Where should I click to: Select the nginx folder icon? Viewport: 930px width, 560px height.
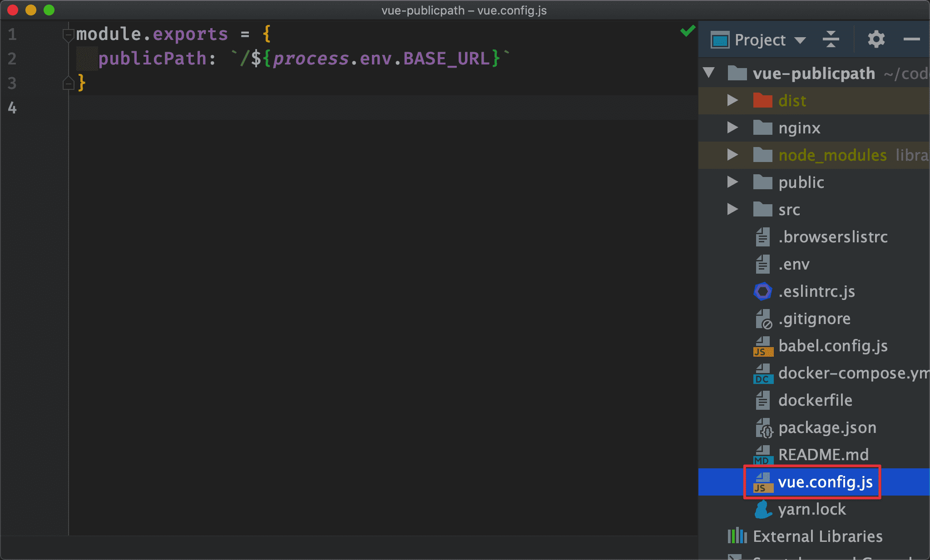tap(762, 128)
